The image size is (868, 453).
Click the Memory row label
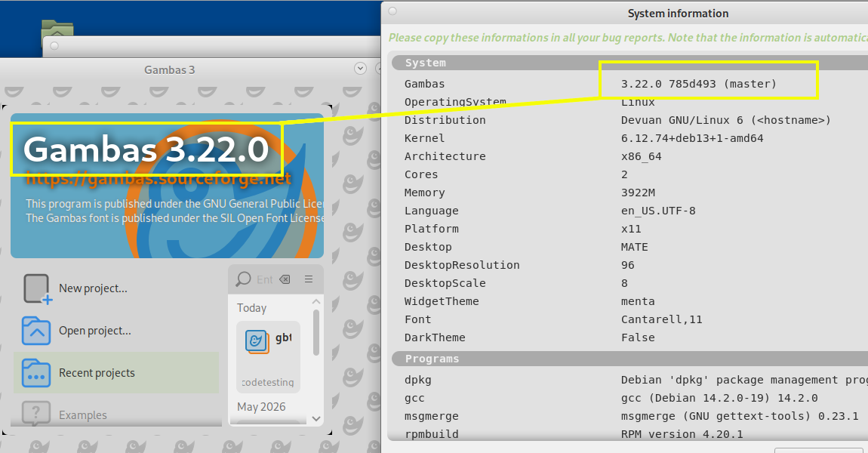[425, 193]
